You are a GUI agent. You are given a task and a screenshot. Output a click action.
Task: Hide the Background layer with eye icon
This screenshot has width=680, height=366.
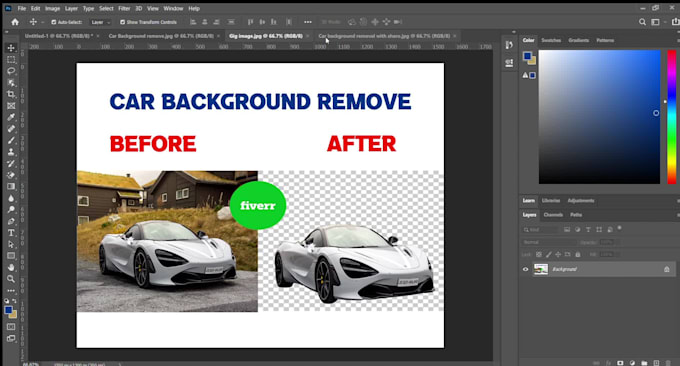(x=525, y=269)
